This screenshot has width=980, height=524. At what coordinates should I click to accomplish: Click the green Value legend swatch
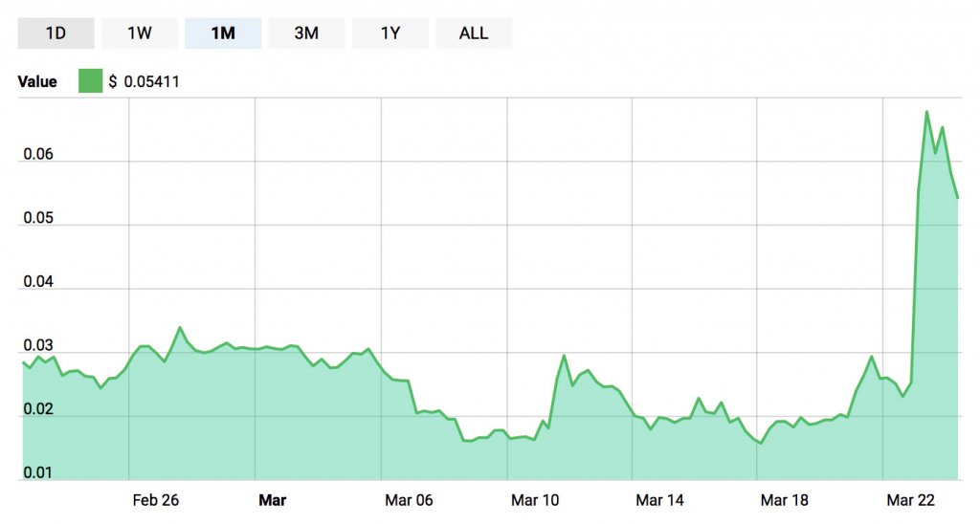click(x=91, y=81)
